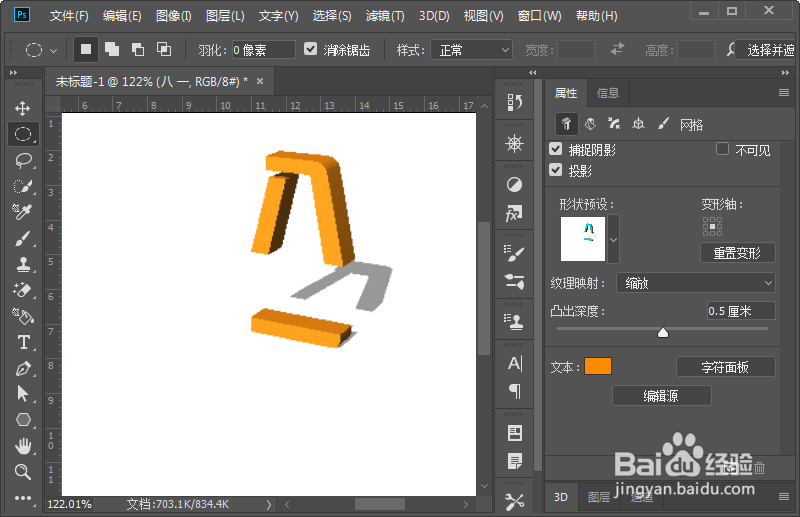Select the Path Selection tool
This screenshot has width=800, height=517.
click(22, 394)
